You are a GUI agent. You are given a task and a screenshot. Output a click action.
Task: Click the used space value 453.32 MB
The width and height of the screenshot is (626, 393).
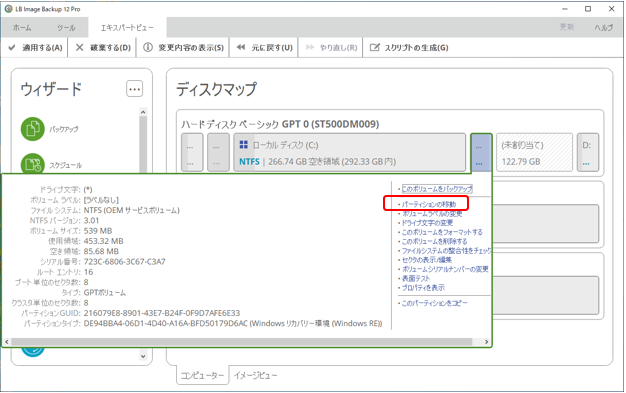point(103,241)
